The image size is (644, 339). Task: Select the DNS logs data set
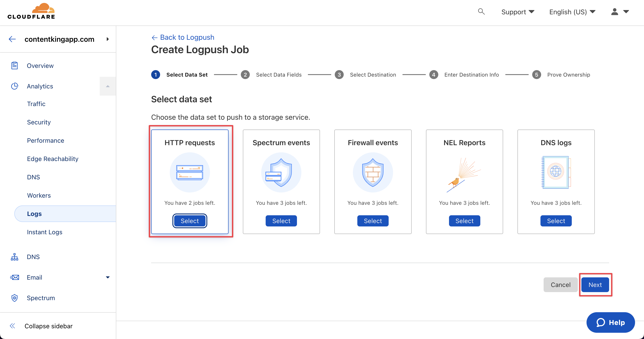click(556, 221)
